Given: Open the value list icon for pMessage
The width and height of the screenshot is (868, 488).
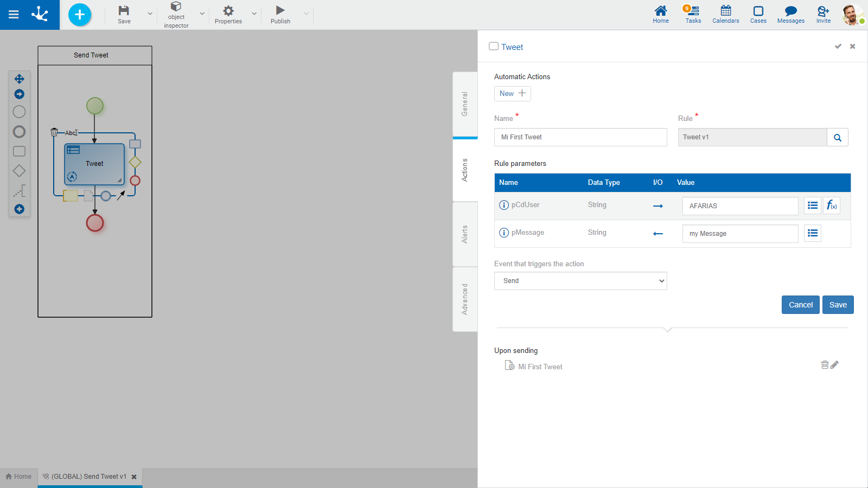Looking at the screenshot, I should [x=812, y=233].
